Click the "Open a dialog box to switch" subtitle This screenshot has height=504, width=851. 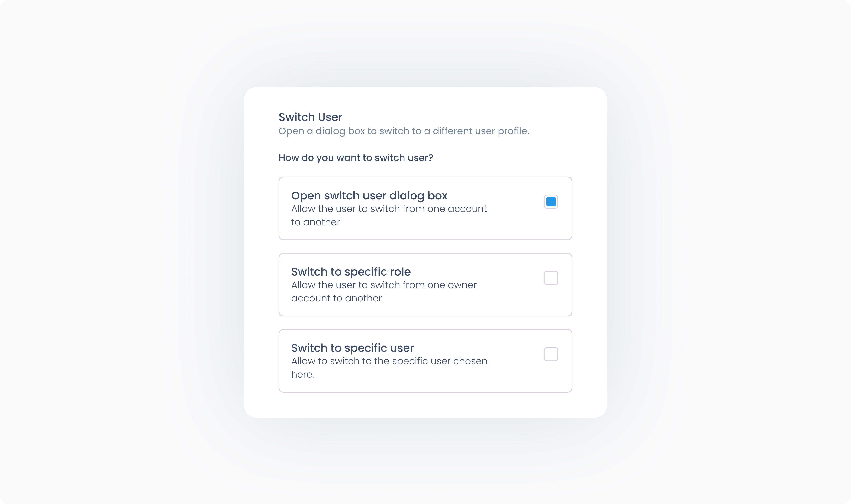[x=404, y=131]
